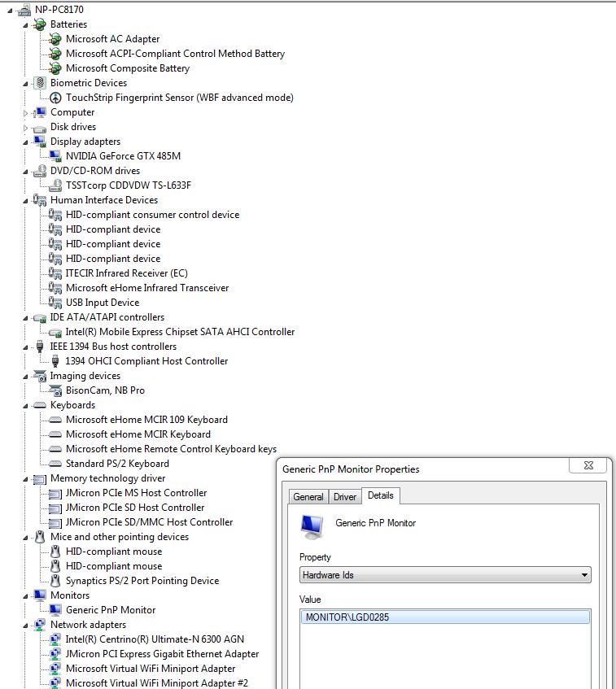The image size is (616, 689).
Task: Click the Network adapters category icon
Action: pos(40,625)
